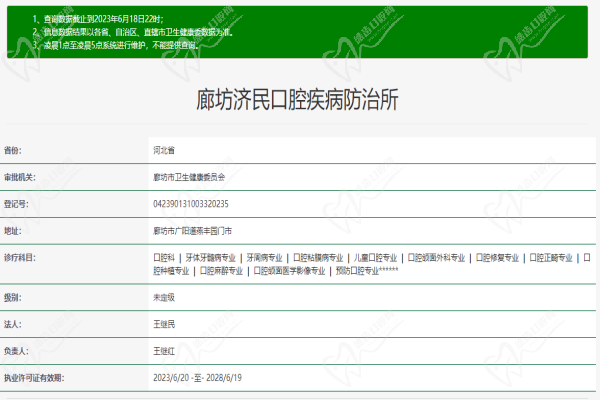Click the 级别 label
The width and height of the screenshot is (600, 400).
click(13, 297)
